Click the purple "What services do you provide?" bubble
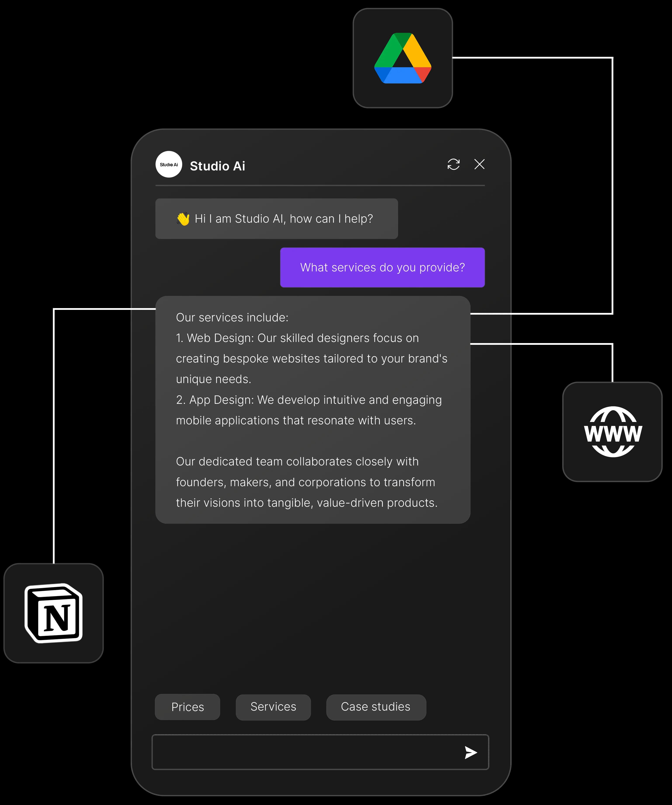672x805 pixels. tap(382, 267)
